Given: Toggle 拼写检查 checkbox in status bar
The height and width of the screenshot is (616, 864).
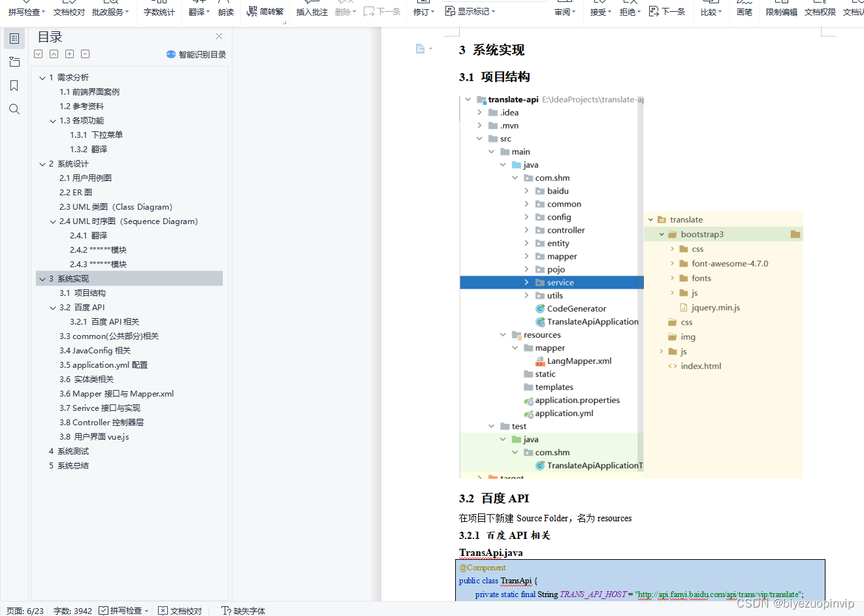Looking at the screenshot, I should [104, 610].
